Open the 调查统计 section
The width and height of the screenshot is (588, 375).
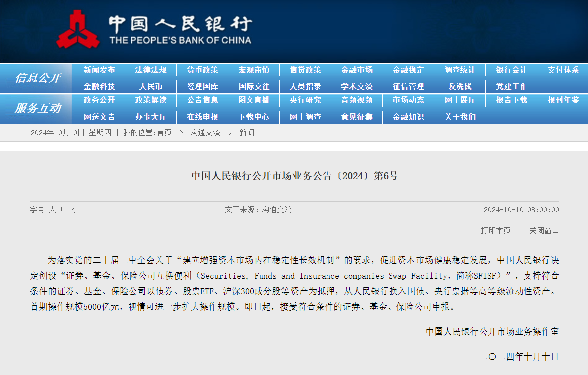click(459, 70)
